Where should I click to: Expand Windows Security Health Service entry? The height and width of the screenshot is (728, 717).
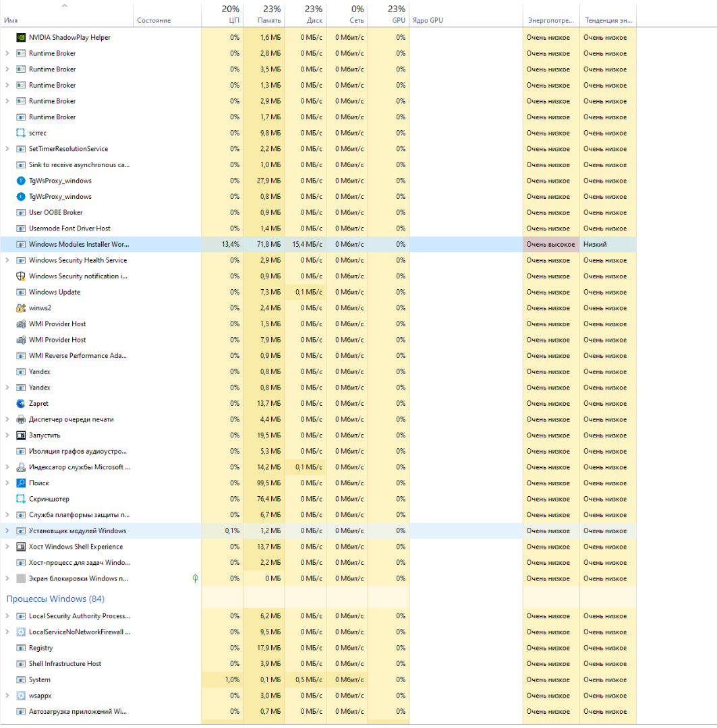tap(7, 260)
